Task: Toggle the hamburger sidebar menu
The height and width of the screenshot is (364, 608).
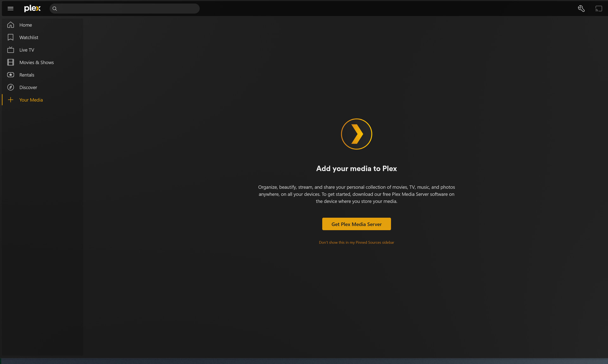Action: point(10,9)
